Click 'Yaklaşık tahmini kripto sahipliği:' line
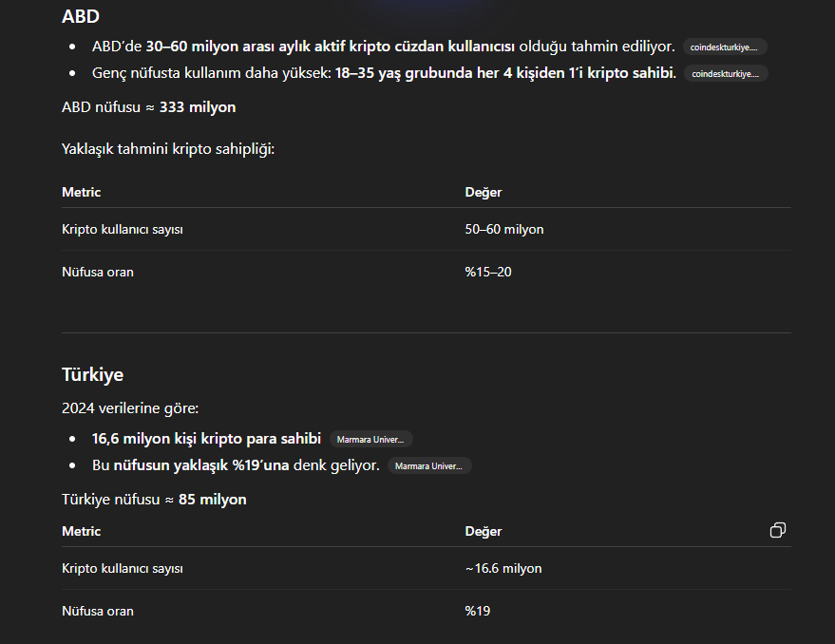The image size is (835, 644). [168, 148]
